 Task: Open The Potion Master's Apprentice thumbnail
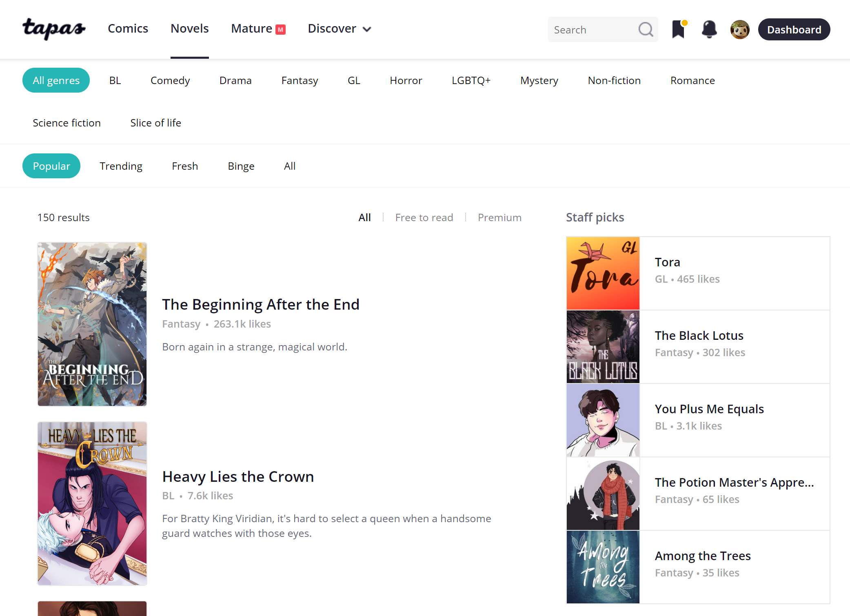(x=603, y=494)
